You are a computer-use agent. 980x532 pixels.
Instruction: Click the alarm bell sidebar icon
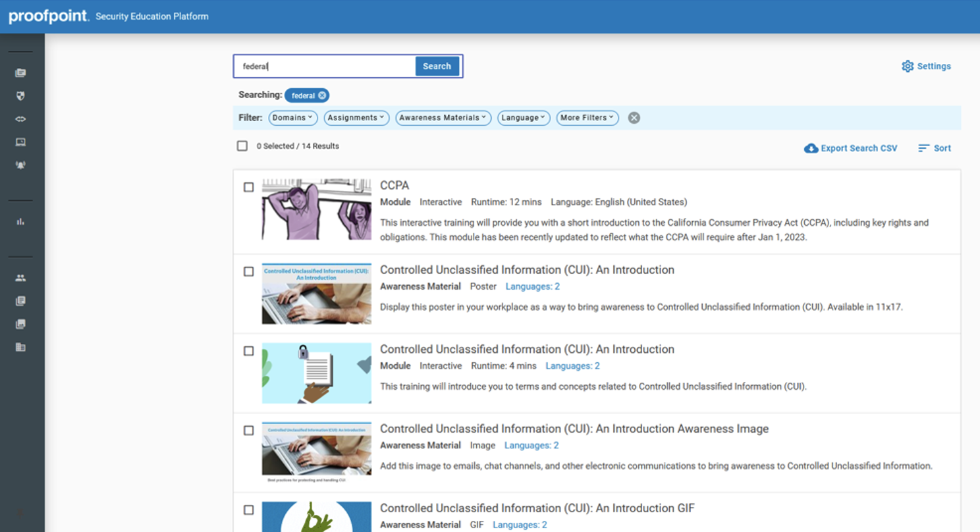[x=20, y=165]
